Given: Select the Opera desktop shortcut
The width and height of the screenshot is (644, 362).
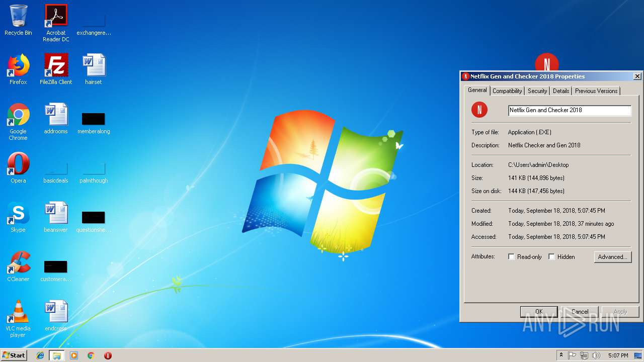Looking at the screenshot, I should point(18,168).
